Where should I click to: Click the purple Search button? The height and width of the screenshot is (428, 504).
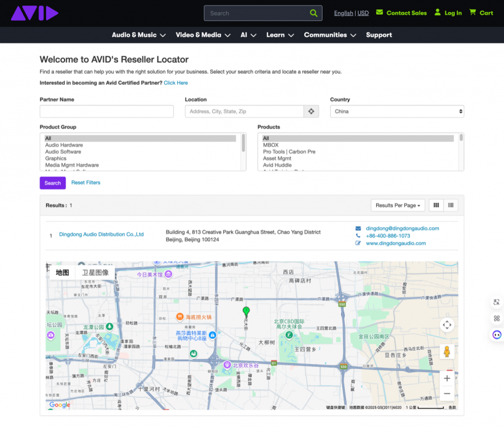pos(53,183)
